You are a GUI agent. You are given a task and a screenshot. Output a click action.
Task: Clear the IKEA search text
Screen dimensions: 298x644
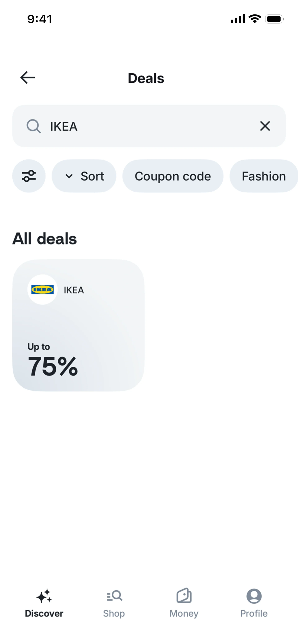click(265, 126)
